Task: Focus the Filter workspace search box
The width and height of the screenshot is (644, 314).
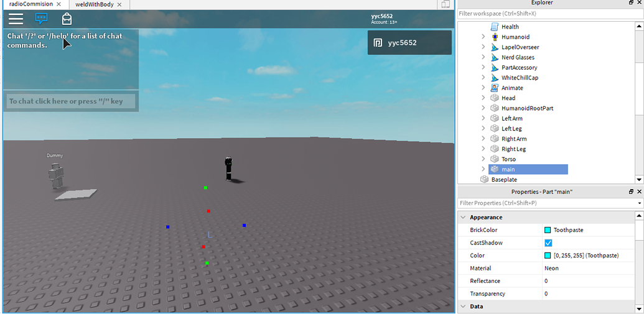Action: coord(549,14)
